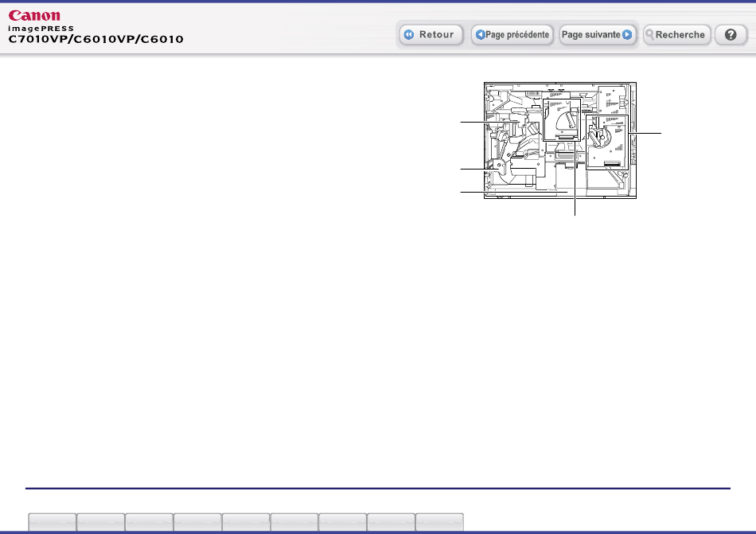Select the first blank bottom tab

point(53,522)
